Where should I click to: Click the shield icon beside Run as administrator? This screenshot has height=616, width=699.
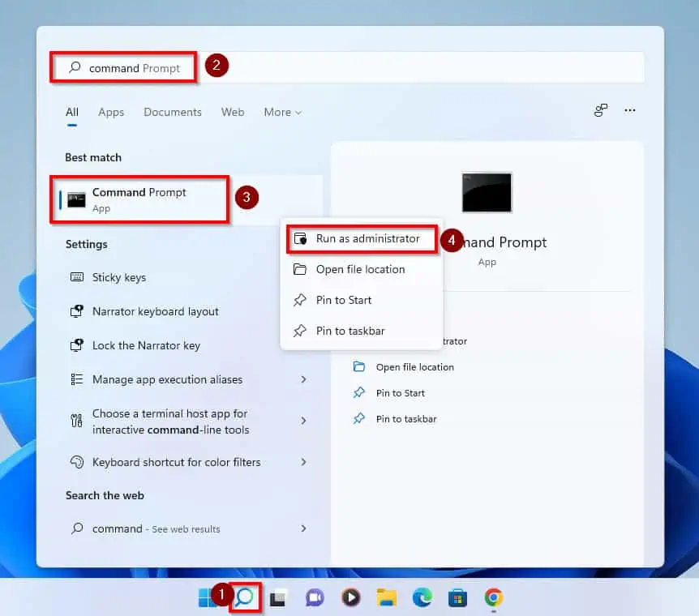(300, 238)
